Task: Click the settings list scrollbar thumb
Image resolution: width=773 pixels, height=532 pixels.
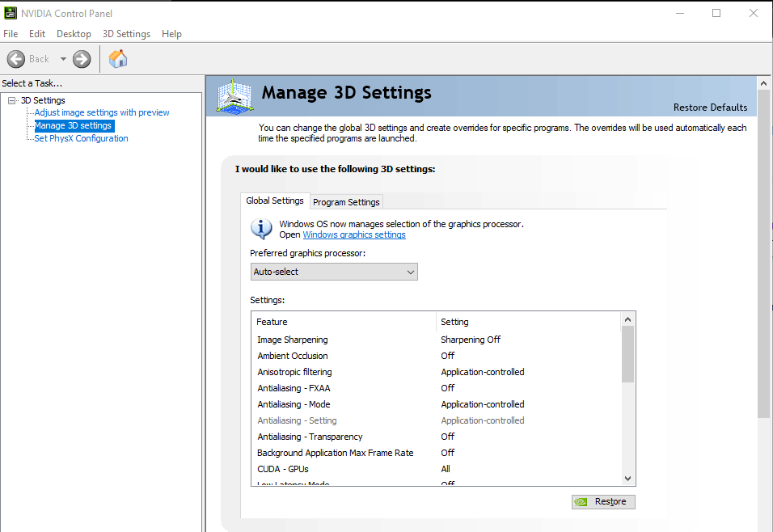Action: coord(627,354)
